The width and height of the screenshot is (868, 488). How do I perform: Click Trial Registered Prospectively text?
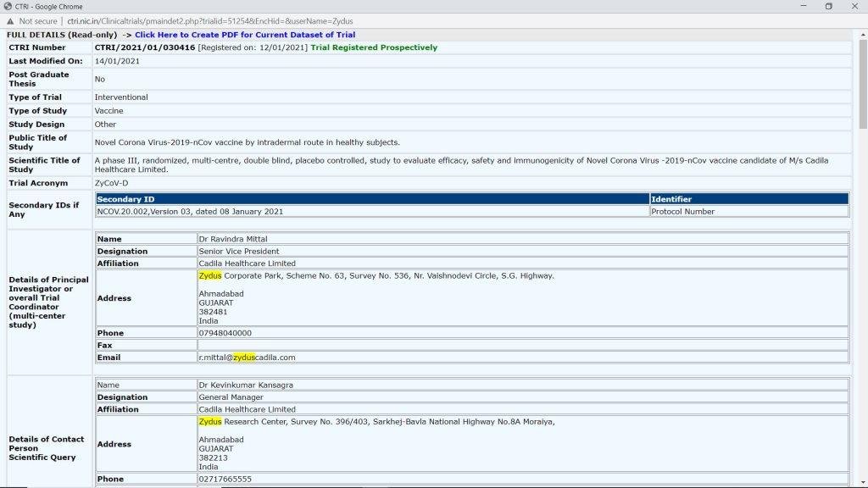click(x=374, y=47)
